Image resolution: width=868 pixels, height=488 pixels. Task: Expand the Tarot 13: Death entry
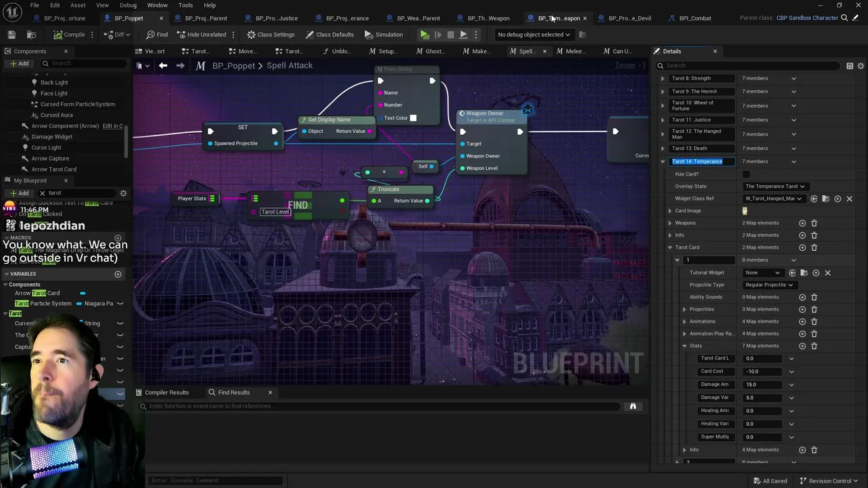(x=663, y=148)
